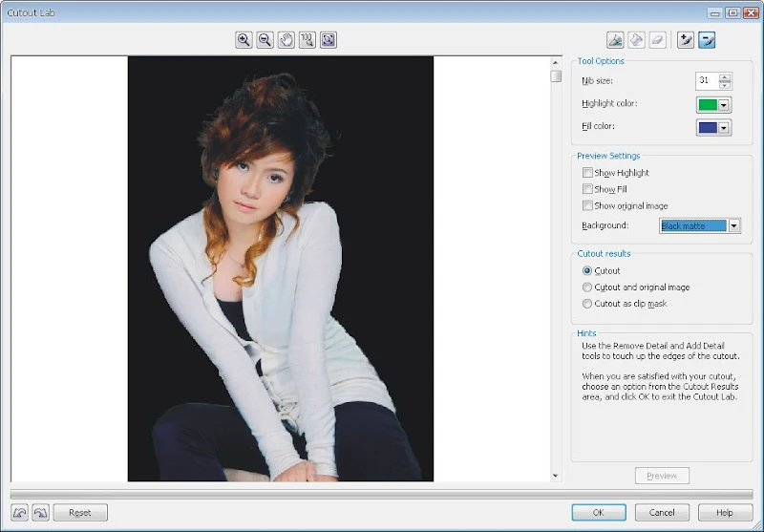Open the Background matte dropdown
764x532 pixels.
point(734,226)
